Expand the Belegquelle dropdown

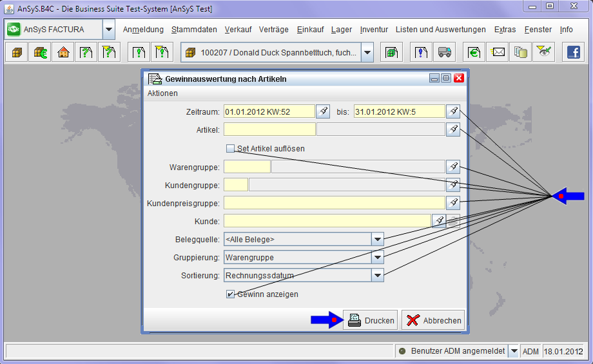[x=378, y=240]
